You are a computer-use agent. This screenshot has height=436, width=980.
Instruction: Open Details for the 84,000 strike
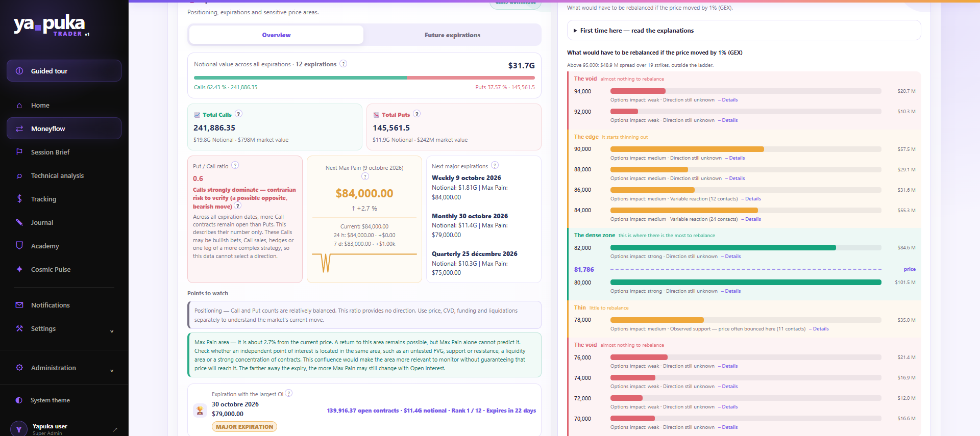pos(752,219)
